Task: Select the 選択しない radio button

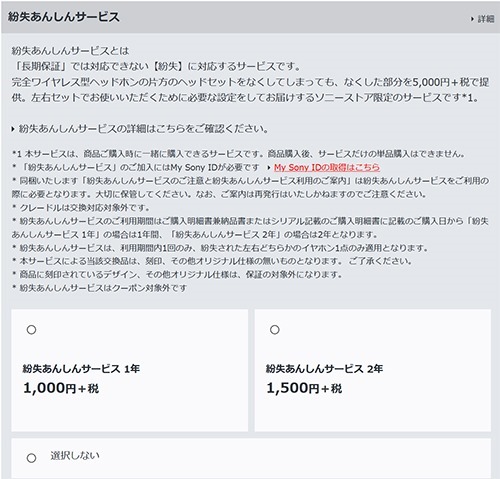Action: coord(31,458)
